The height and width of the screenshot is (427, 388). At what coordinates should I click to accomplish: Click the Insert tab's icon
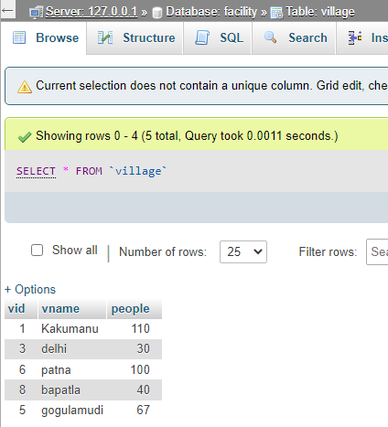click(x=355, y=38)
